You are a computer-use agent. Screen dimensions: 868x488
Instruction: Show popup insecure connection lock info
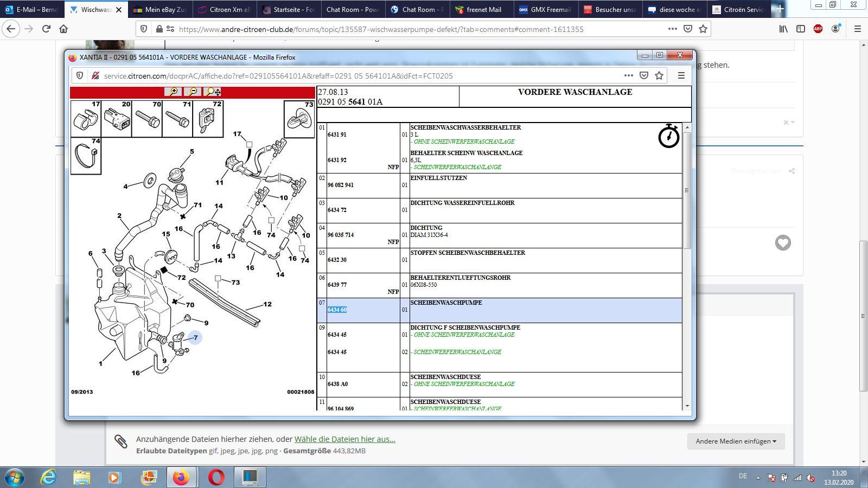pos(95,76)
